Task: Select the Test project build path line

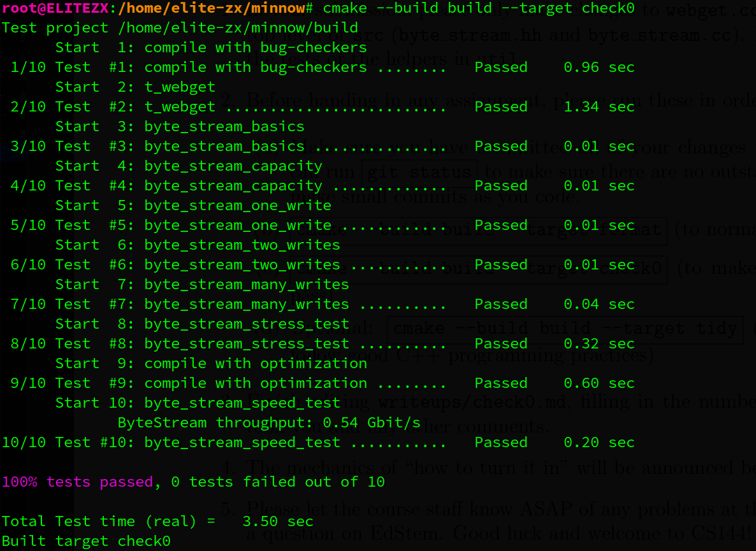Action: coord(180,28)
